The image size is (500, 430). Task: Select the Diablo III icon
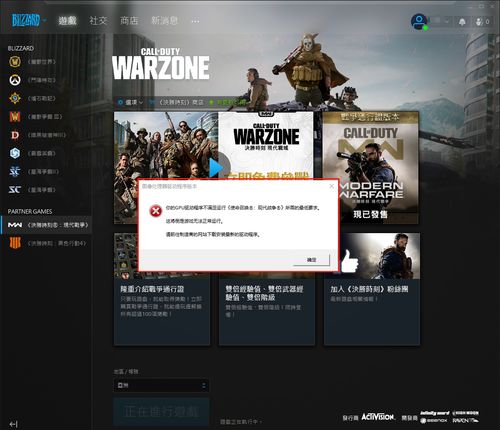[x=15, y=135]
